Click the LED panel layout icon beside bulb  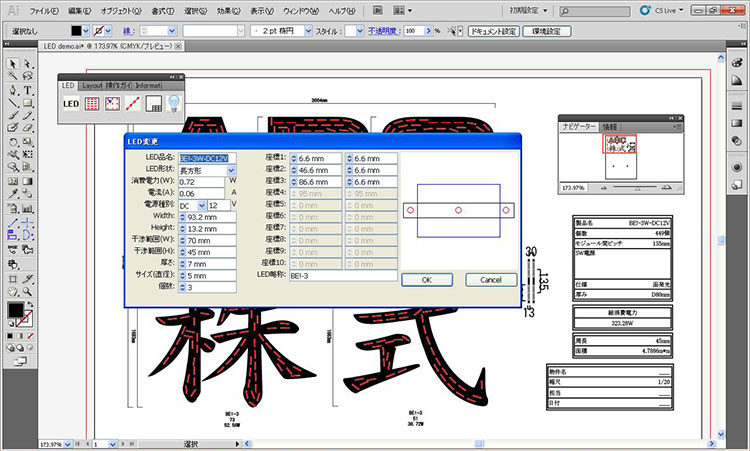coord(154,103)
